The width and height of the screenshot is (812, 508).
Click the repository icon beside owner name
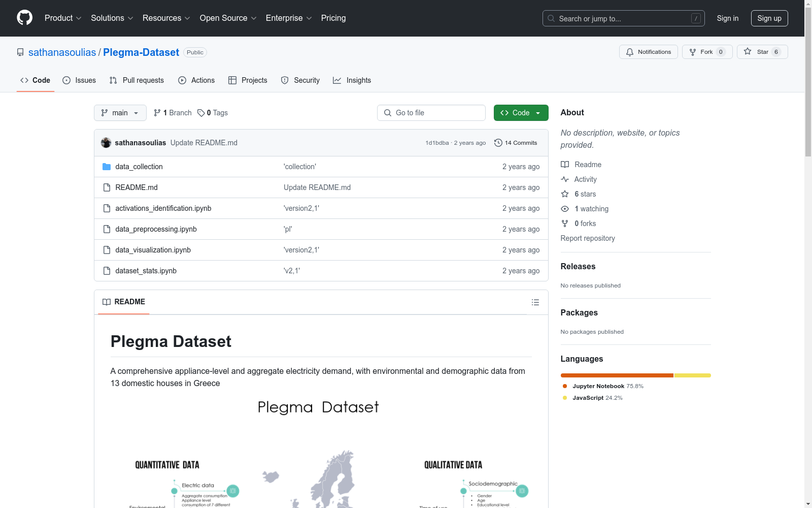coord(20,52)
